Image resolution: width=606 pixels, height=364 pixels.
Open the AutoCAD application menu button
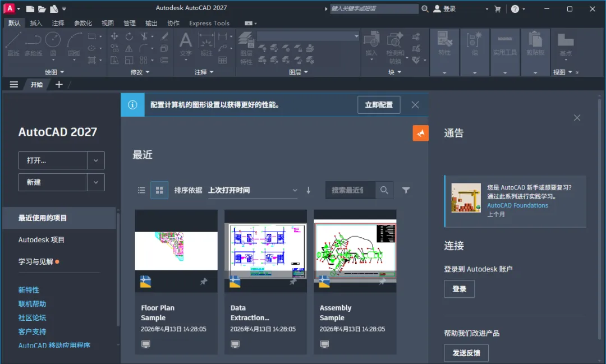[x=12, y=8]
